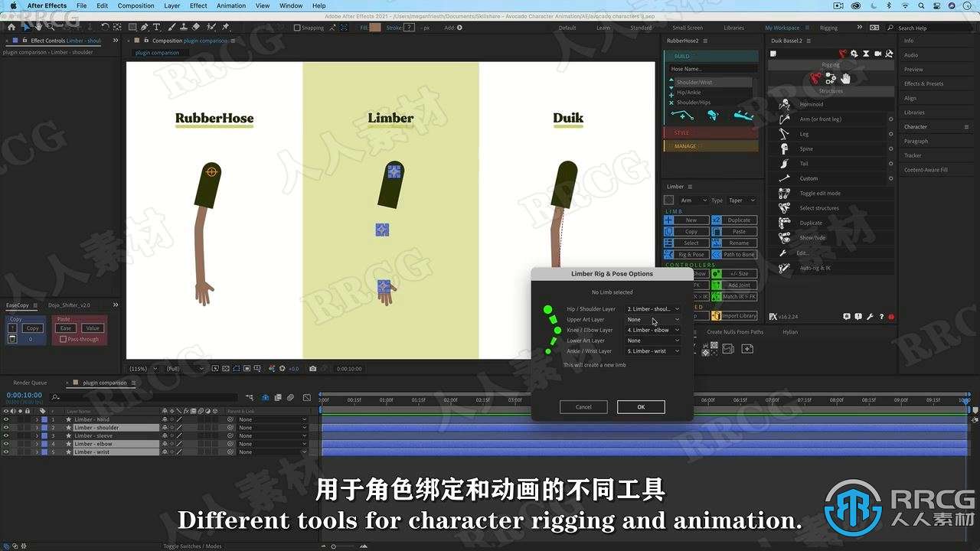
Task: Open the Limber Taper type dropdown
Action: click(x=742, y=201)
